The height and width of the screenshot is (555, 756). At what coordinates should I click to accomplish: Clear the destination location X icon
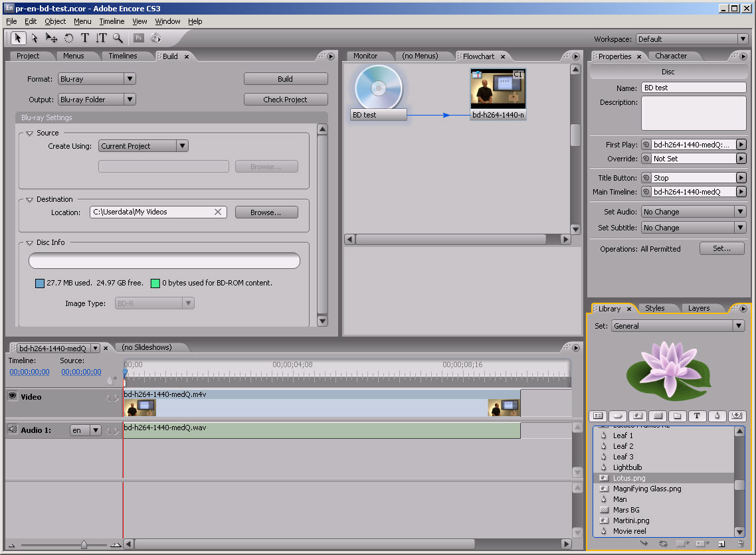click(x=218, y=212)
